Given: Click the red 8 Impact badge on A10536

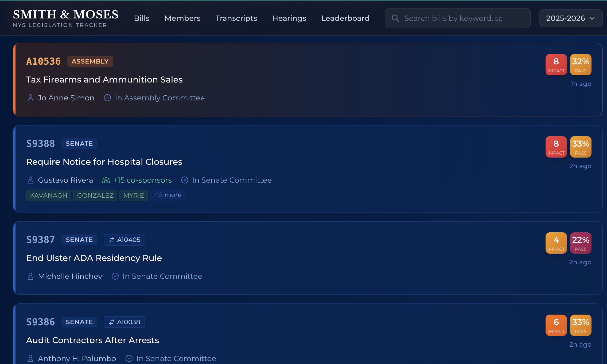Looking at the screenshot, I should point(556,65).
